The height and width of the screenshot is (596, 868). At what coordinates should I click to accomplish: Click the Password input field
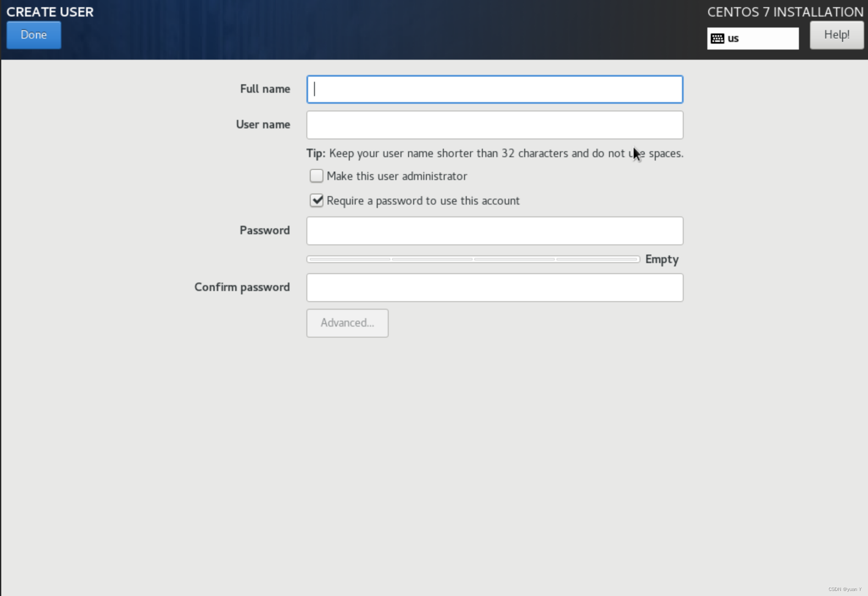(495, 231)
